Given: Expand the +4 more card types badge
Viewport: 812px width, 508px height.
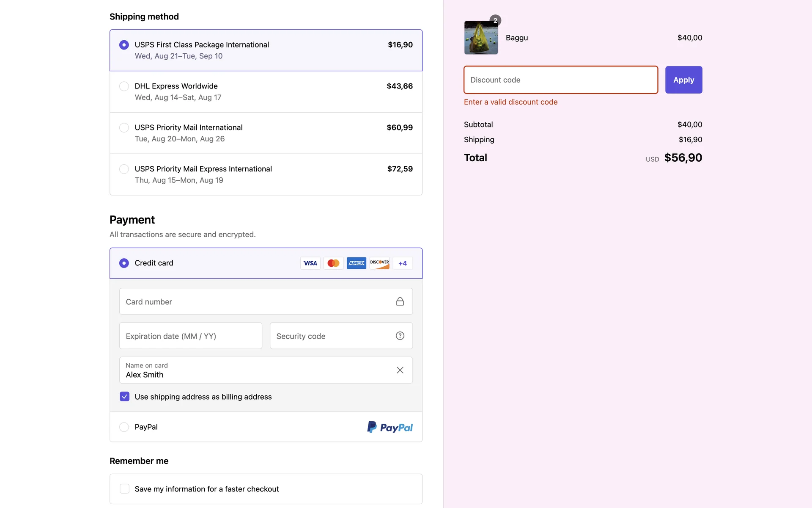Looking at the screenshot, I should [x=402, y=263].
